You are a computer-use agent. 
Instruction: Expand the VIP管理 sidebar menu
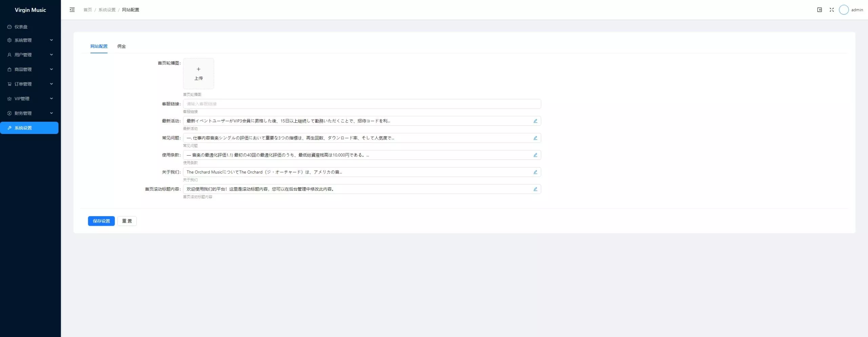30,99
